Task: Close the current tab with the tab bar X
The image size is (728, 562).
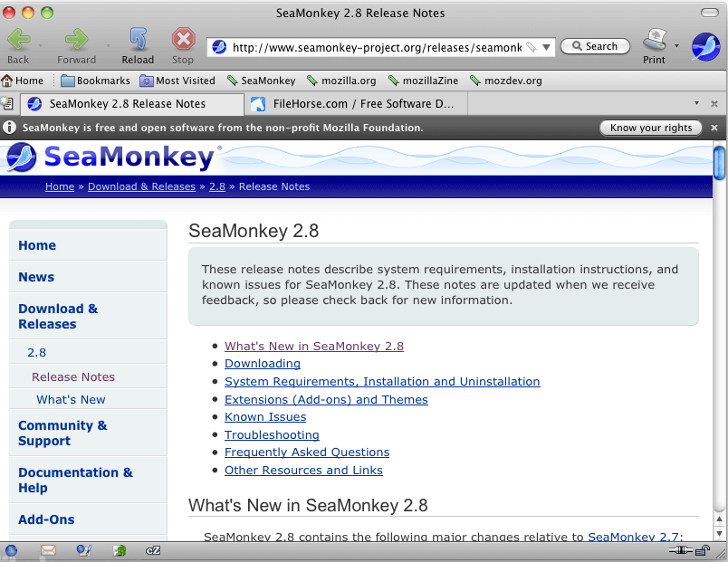Action: tap(714, 104)
